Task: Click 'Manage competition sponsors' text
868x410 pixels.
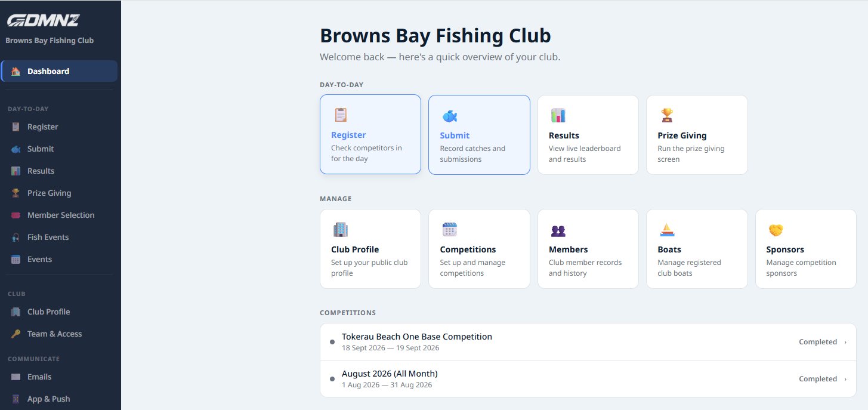Action: [x=801, y=268]
